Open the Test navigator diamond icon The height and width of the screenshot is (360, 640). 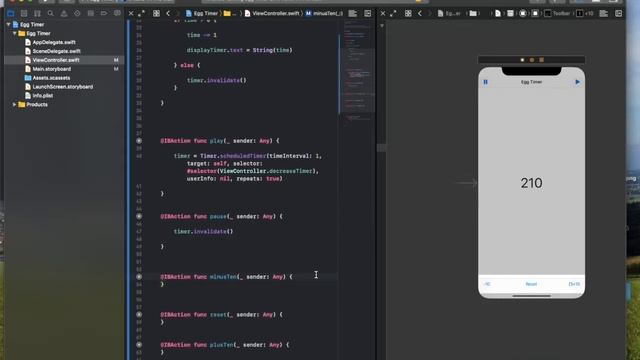pos(77,13)
